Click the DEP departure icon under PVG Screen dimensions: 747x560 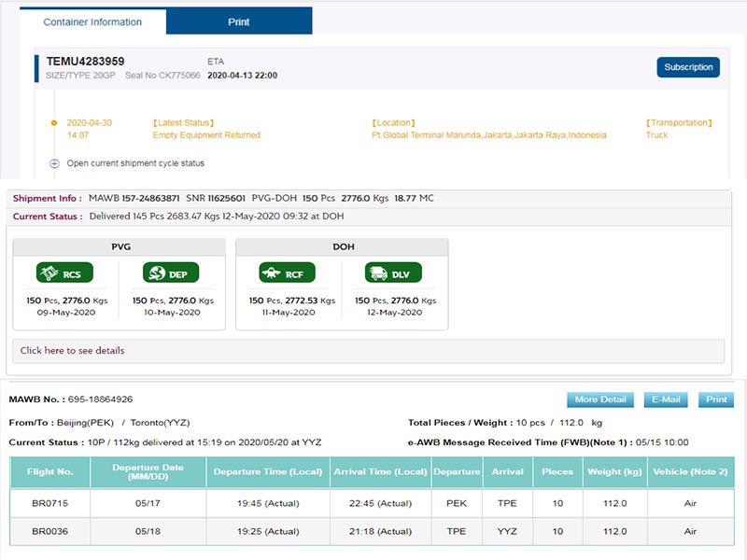coord(171,273)
